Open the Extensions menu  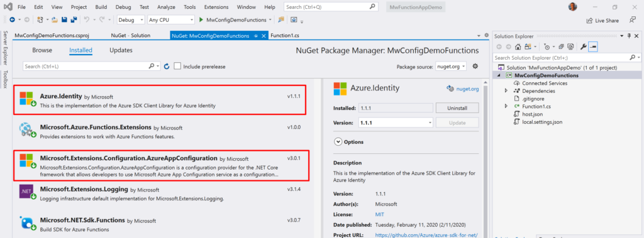(216, 7)
